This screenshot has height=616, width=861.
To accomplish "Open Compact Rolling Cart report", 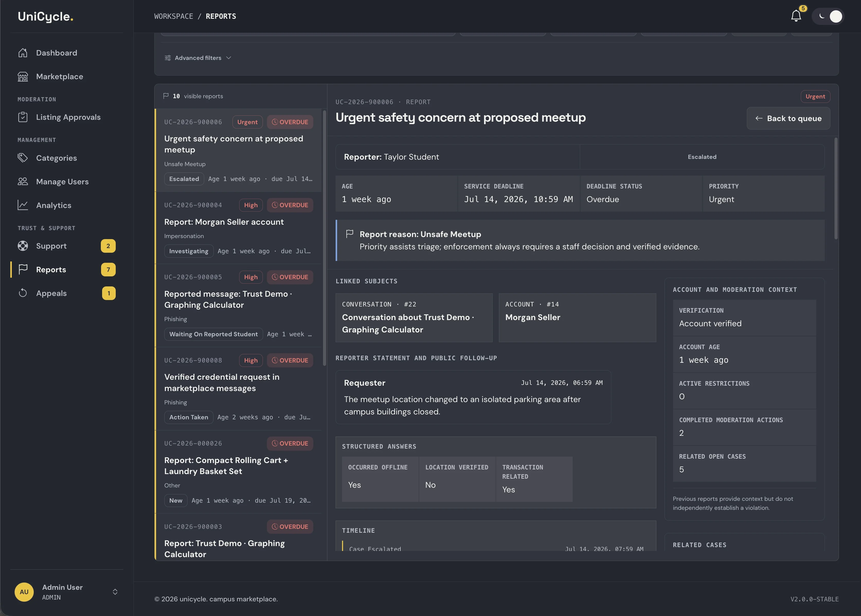I will (x=239, y=472).
